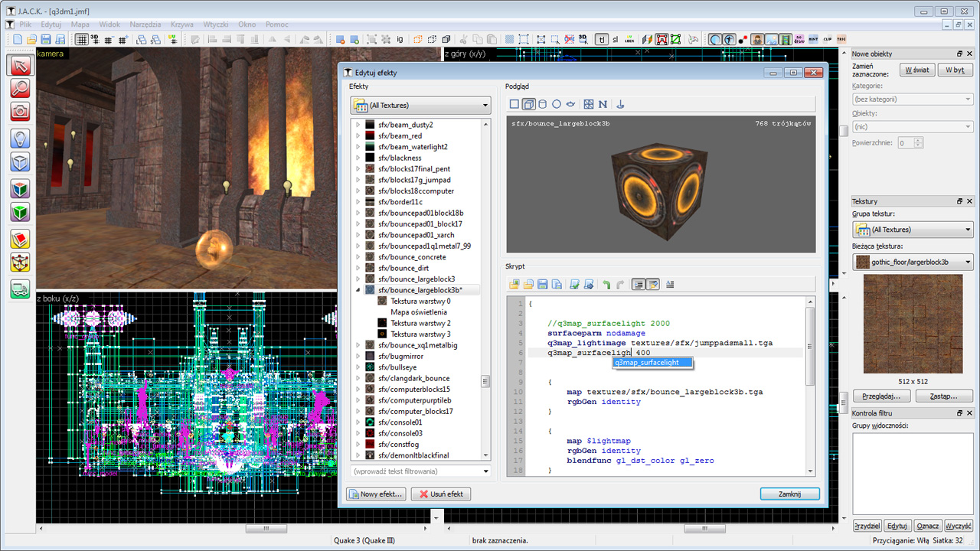980x551 pixels.
Task: Click the Zastąp... button
Action: [944, 396]
